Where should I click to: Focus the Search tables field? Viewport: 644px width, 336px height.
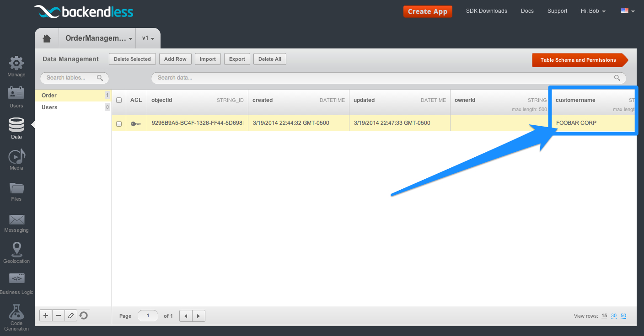tap(75, 78)
